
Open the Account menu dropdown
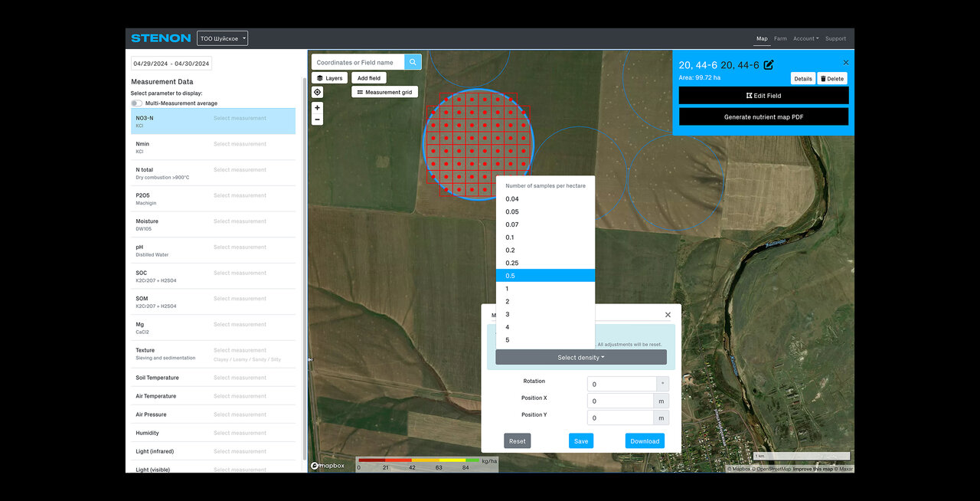click(x=805, y=38)
